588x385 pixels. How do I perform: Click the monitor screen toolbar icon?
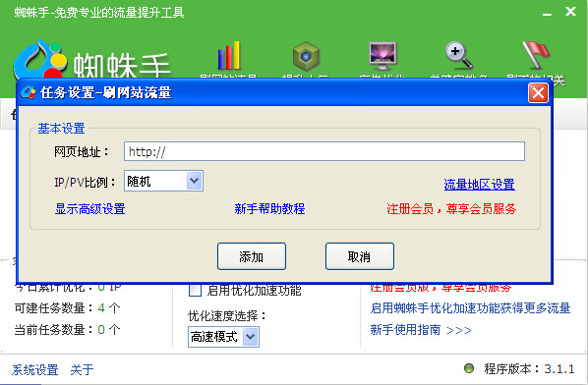382,56
